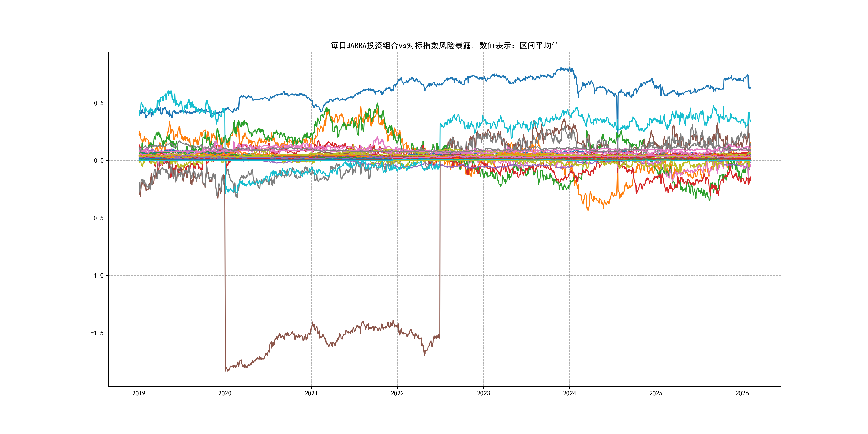
Task: Select the 2026 x-axis tick label
Action: pos(742,393)
